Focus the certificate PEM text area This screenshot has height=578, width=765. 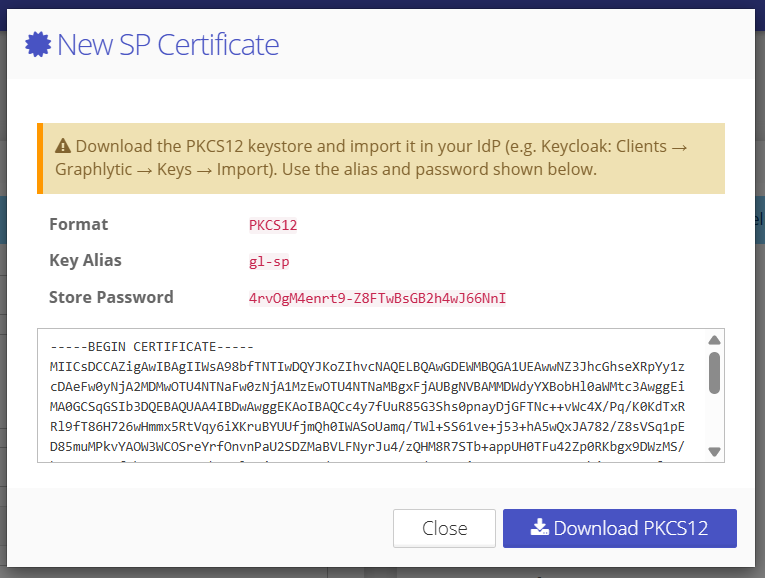[372, 396]
